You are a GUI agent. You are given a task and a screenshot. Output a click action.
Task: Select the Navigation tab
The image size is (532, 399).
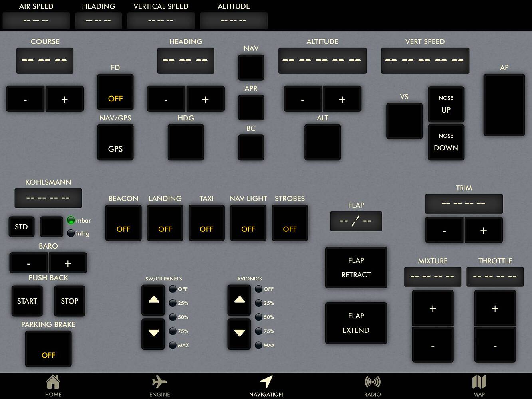266,386
